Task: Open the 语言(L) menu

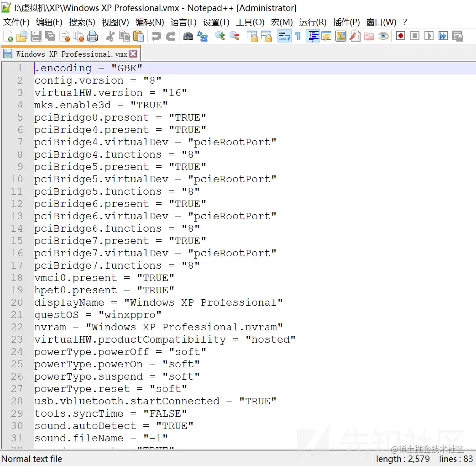Action: [183, 22]
